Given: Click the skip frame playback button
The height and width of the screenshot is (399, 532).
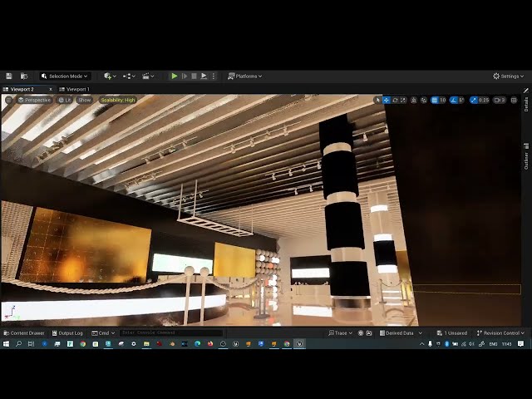Looking at the screenshot, I should [x=185, y=76].
